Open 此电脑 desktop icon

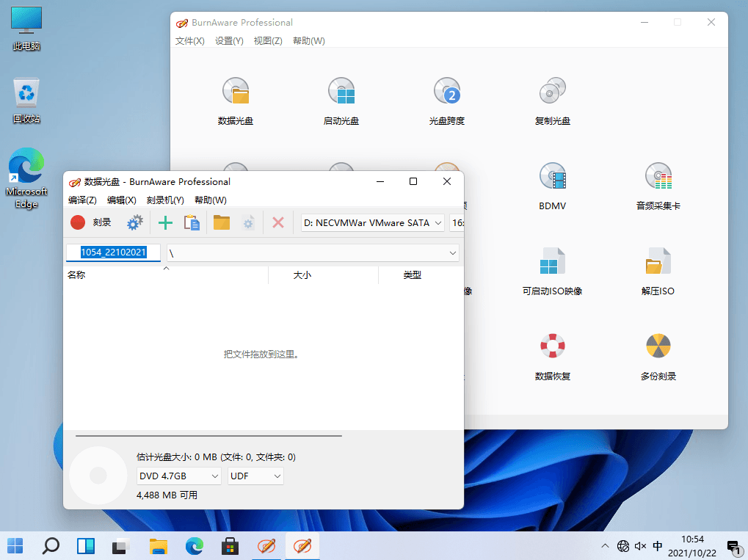point(26,29)
